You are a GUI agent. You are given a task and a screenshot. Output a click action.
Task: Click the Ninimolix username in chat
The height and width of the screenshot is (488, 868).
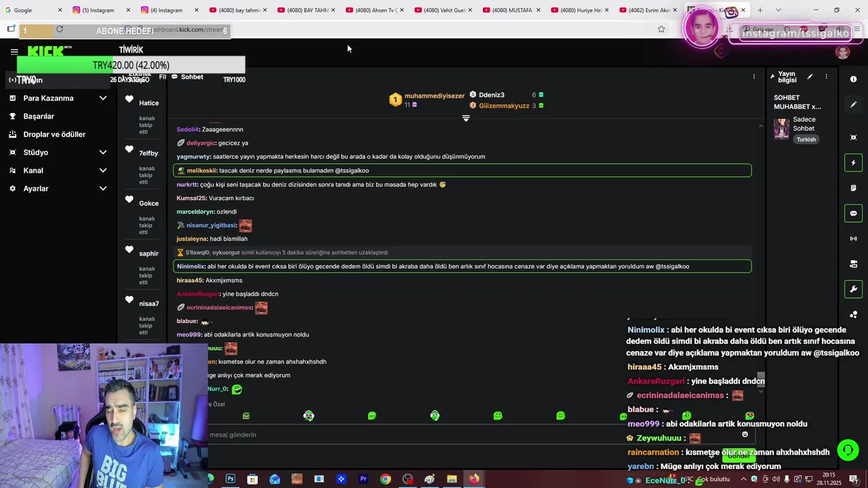click(191, 266)
